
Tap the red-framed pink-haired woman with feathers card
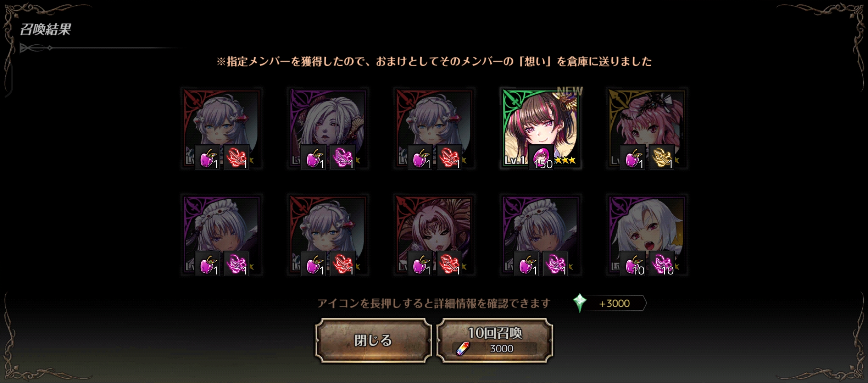pyautogui.click(x=434, y=234)
